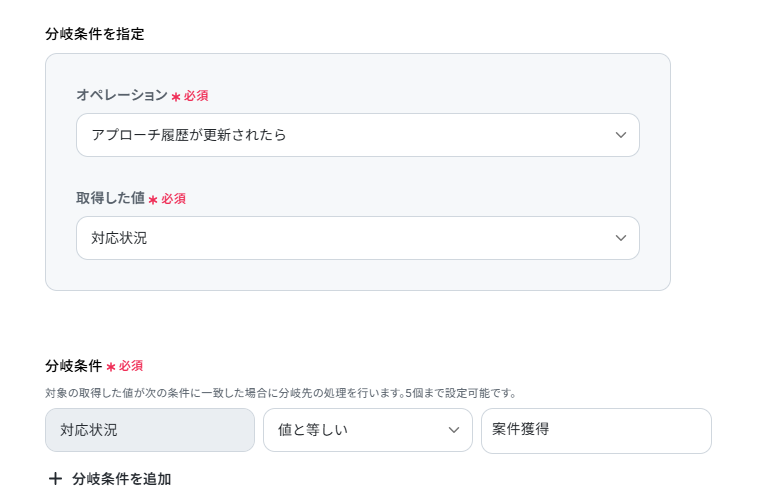Click the 分岐条件を指定 section heading
The image size is (774, 486).
[x=95, y=34]
